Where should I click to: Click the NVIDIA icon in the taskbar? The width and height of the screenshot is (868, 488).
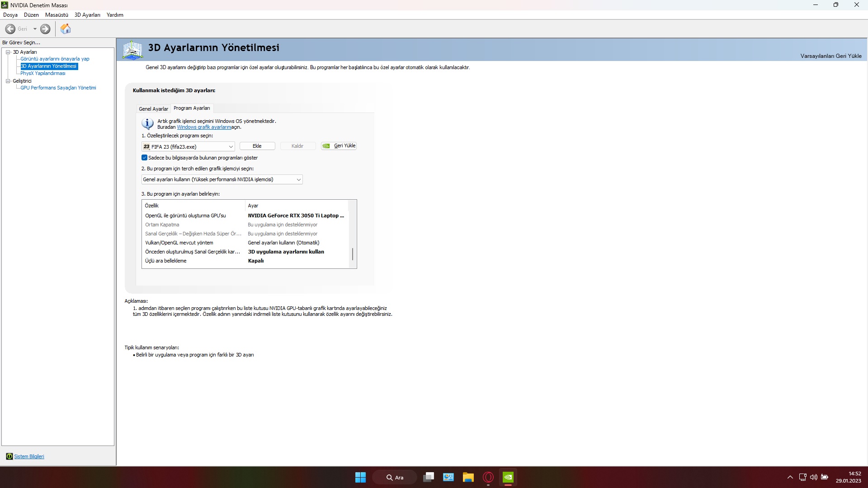508,477
